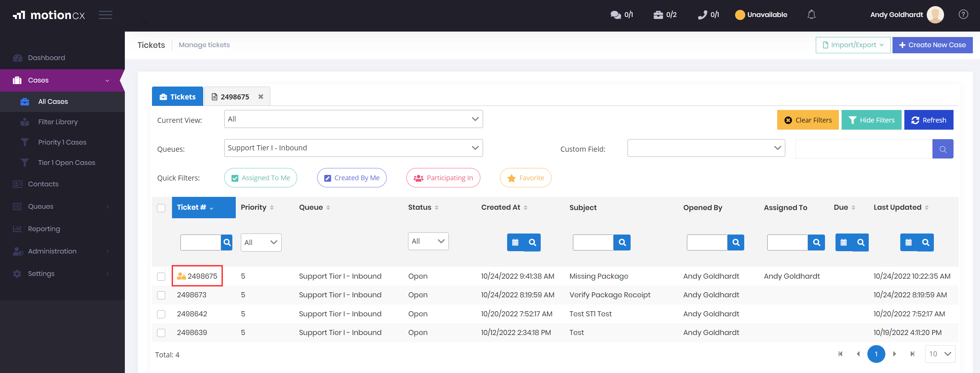The height and width of the screenshot is (373, 980).
Task: Open cases briefcase counter 0/2
Action: [665, 15]
